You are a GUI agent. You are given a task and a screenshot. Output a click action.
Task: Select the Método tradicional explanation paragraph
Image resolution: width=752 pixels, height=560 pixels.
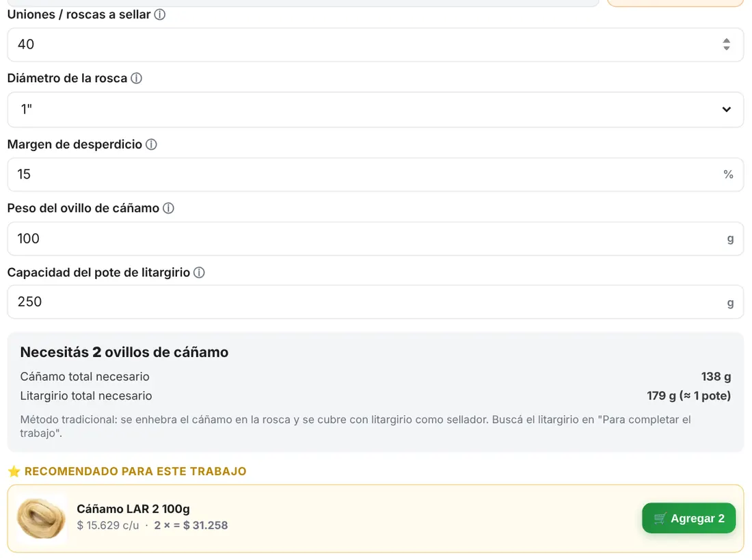pos(355,426)
